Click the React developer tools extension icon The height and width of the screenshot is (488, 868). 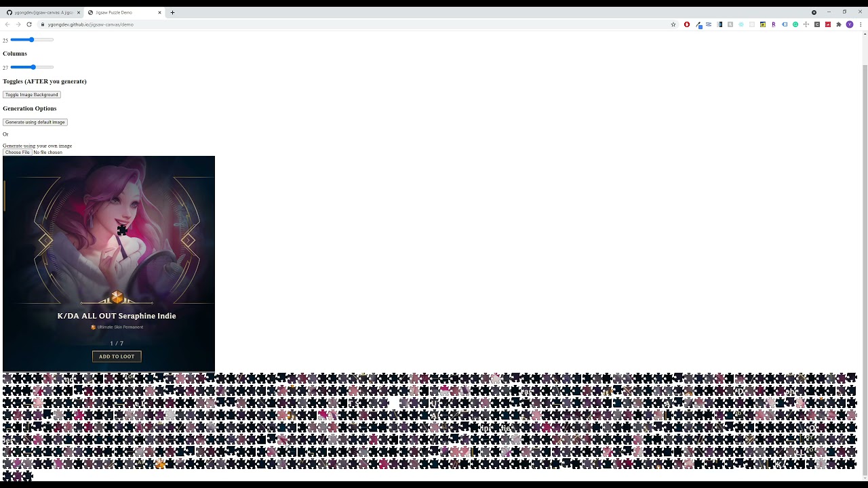[x=741, y=24]
